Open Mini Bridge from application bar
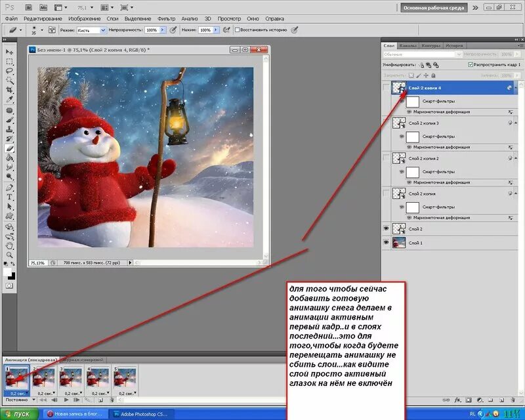The width and height of the screenshot is (525, 420). (x=43, y=7)
